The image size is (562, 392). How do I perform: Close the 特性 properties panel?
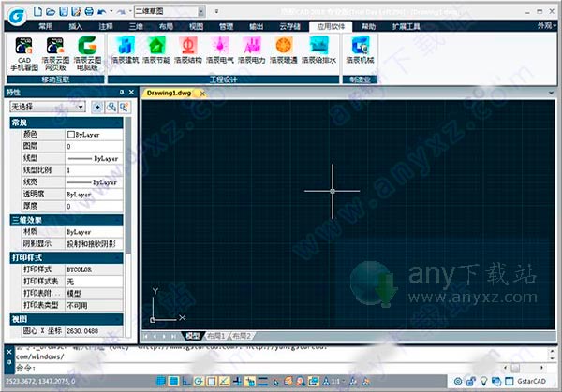(131, 92)
